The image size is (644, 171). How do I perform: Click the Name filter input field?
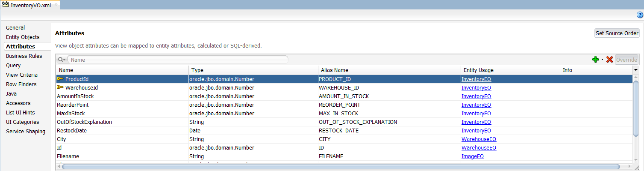pyautogui.click(x=177, y=60)
